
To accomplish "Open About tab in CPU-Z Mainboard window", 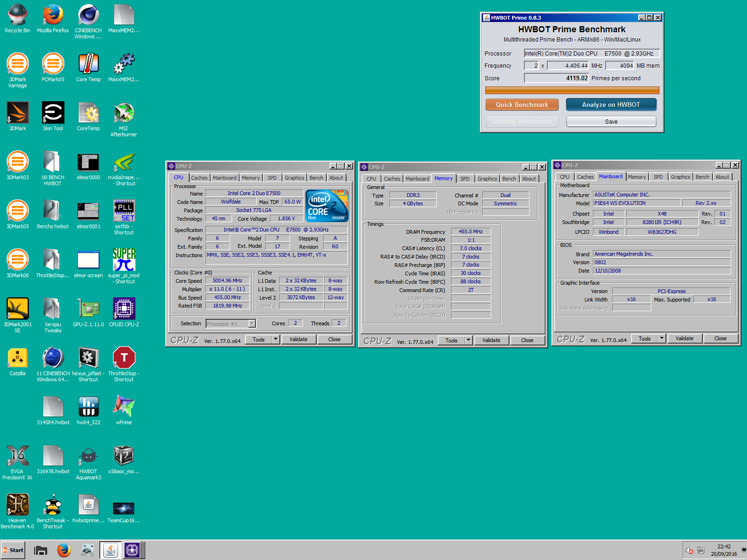I will pos(722,177).
